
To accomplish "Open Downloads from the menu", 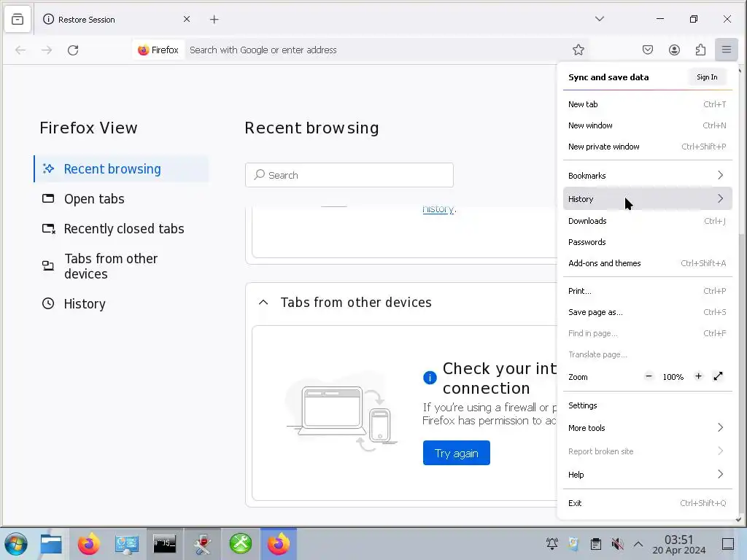I will [647, 221].
